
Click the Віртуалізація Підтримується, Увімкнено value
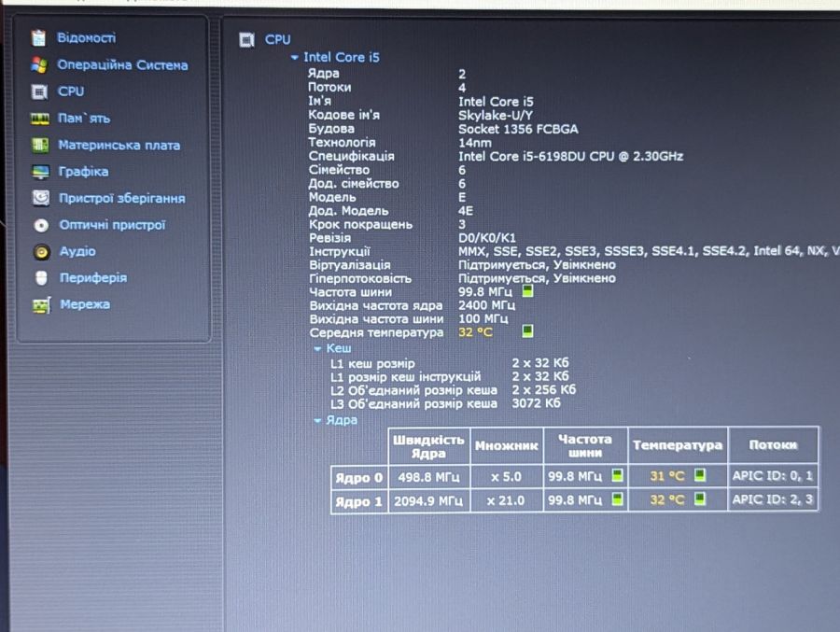(x=537, y=265)
